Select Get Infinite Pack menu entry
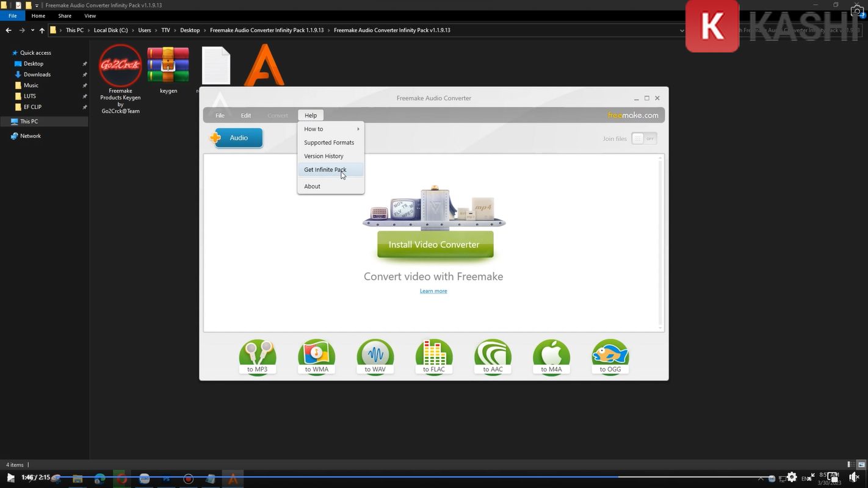The image size is (868, 488). (x=325, y=170)
